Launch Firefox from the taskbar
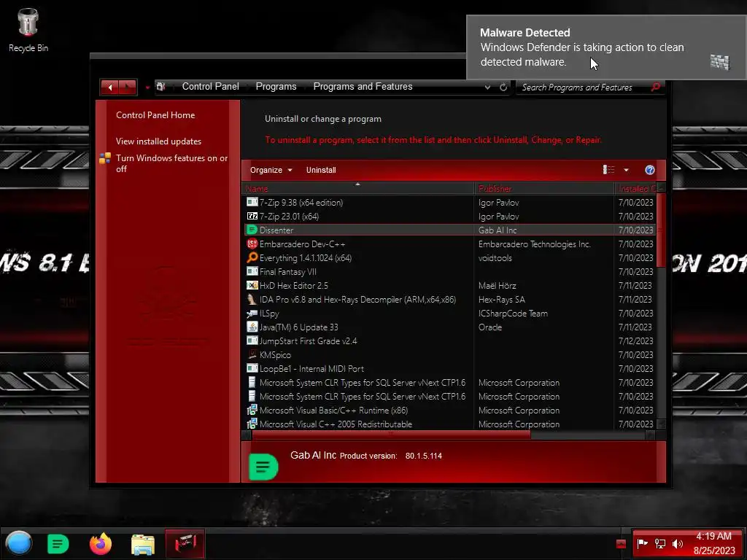The height and width of the screenshot is (560, 747). pyautogui.click(x=101, y=544)
